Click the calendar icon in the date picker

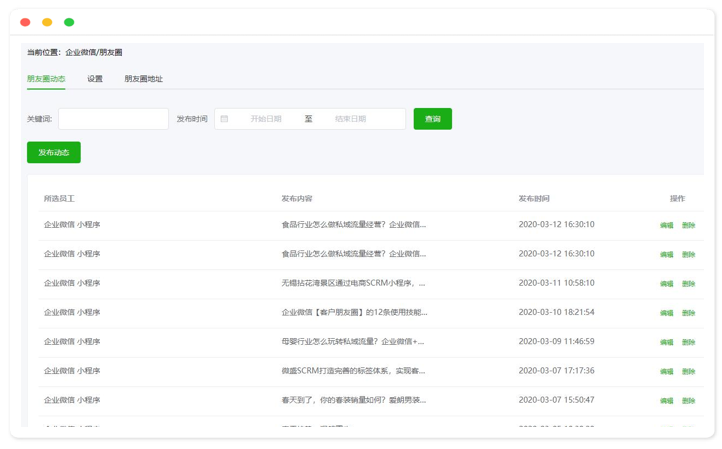[224, 119]
